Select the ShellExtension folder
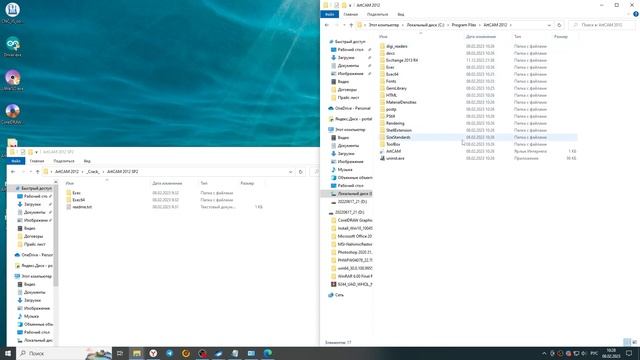The width and height of the screenshot is (640, 360). pyautogui.click(x=398, y=130)
